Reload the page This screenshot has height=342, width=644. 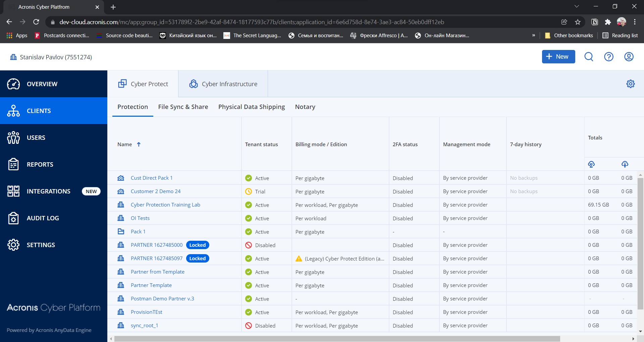36,22
